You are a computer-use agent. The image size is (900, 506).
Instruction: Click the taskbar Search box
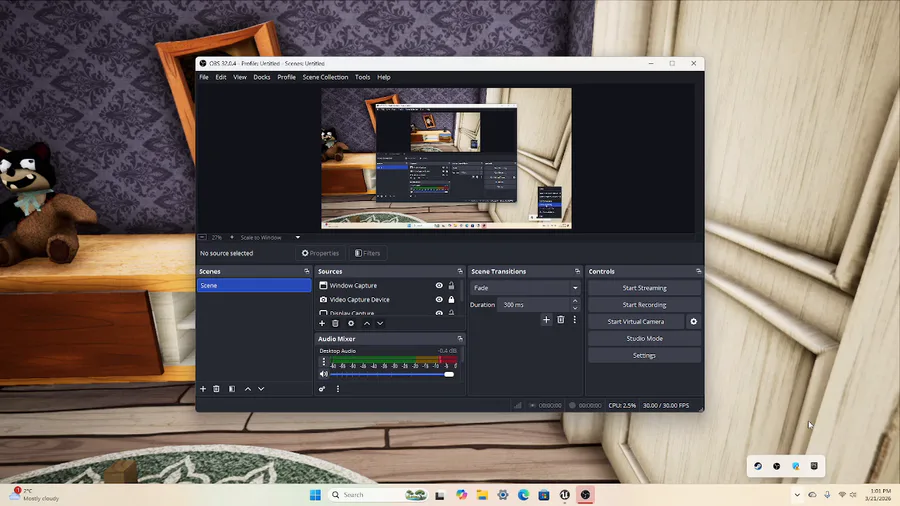(x=378, y=495)
